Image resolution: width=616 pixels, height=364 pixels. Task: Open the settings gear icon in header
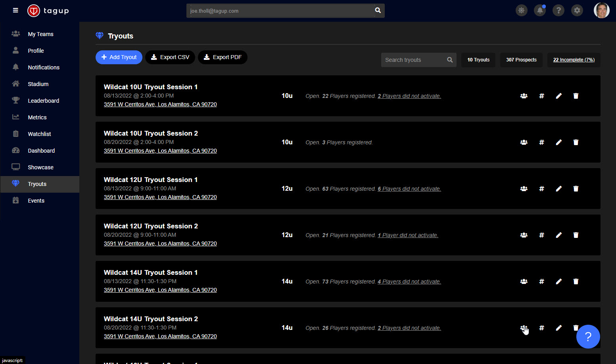pyautogui.click(x=577, y=11)
